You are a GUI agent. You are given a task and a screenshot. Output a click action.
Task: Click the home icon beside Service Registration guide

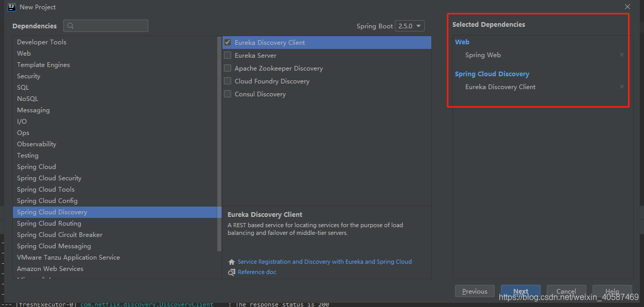[x=232, y=262]
